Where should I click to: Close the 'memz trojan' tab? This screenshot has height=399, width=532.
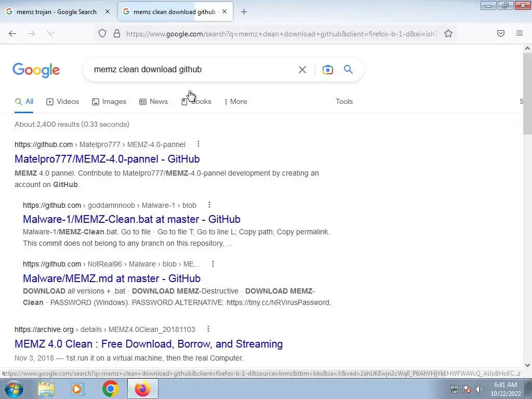tap(107, 11)
